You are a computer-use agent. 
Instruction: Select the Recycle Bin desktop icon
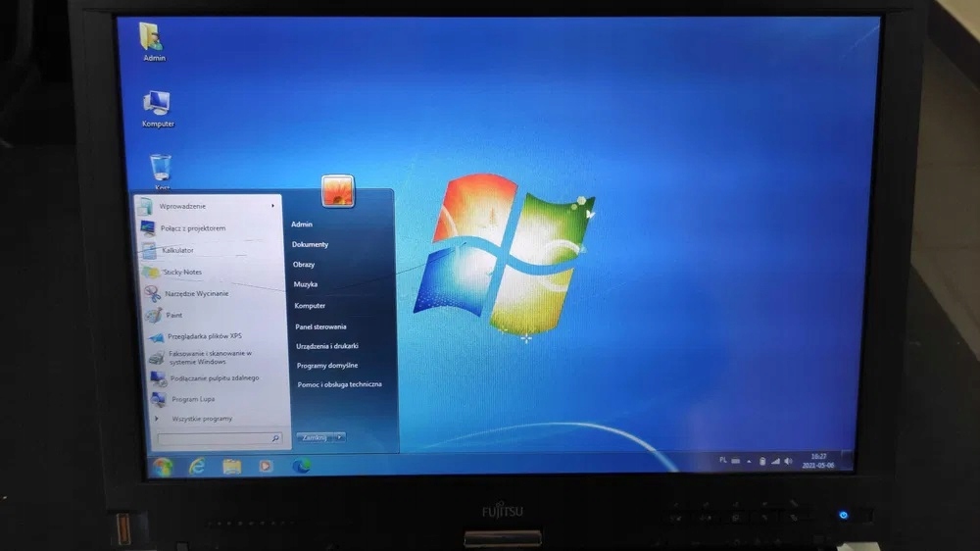point(161,172)
